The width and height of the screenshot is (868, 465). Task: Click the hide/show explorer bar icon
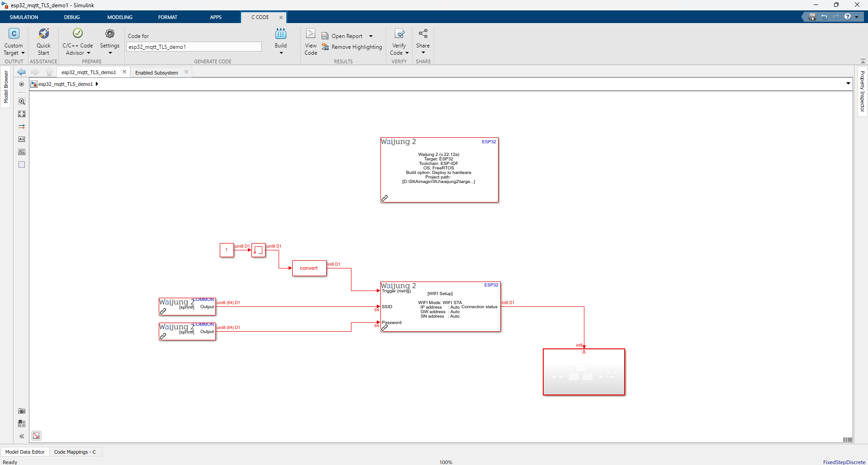(22, 84)
